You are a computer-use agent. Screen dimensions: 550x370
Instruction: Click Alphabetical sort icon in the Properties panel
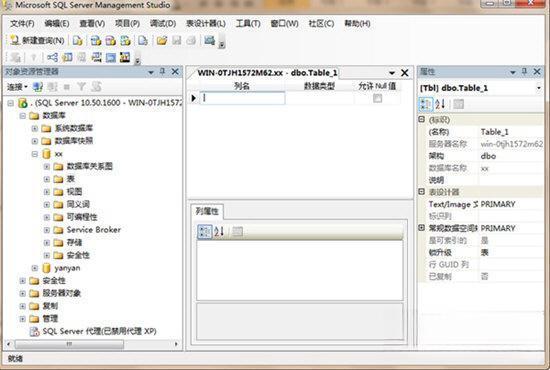[x=440, y=104]
